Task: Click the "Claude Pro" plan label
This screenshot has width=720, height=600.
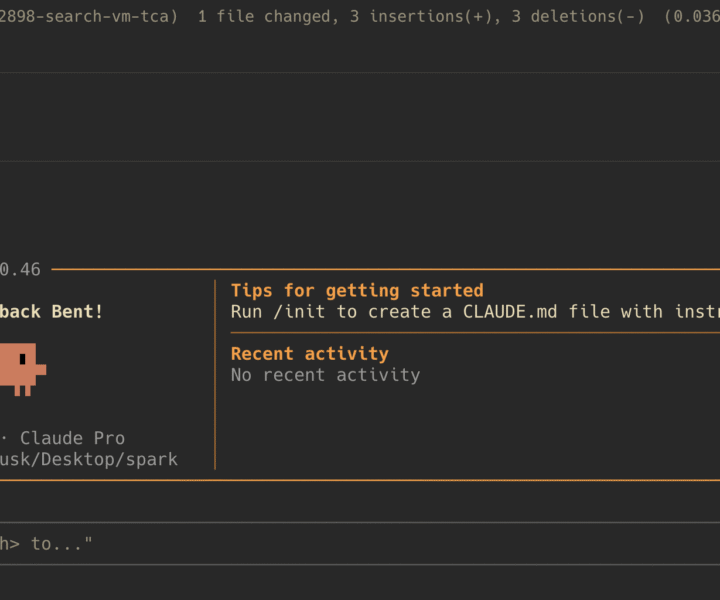Action: coord(73,438)
